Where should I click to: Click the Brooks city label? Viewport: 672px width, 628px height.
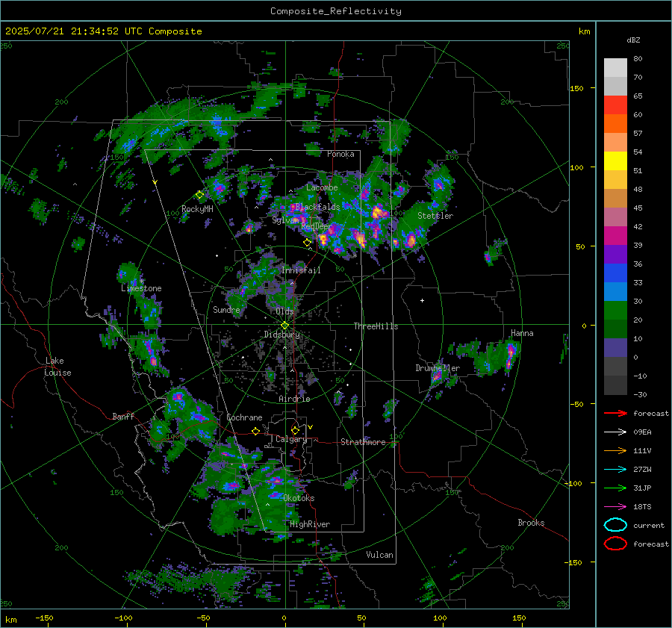[x=531, y=523]
